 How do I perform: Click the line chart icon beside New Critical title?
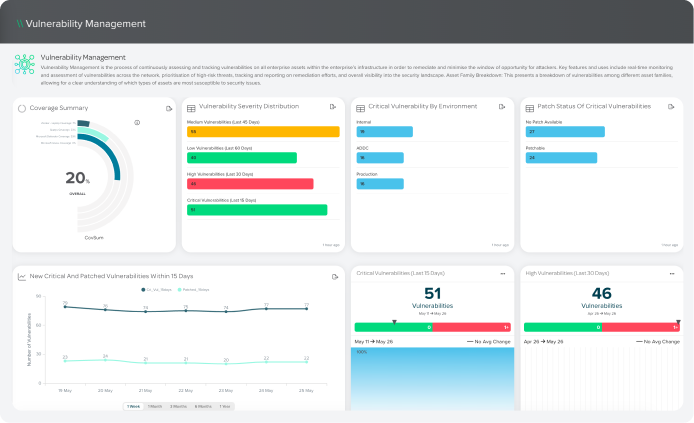click(x=22, y=277)
